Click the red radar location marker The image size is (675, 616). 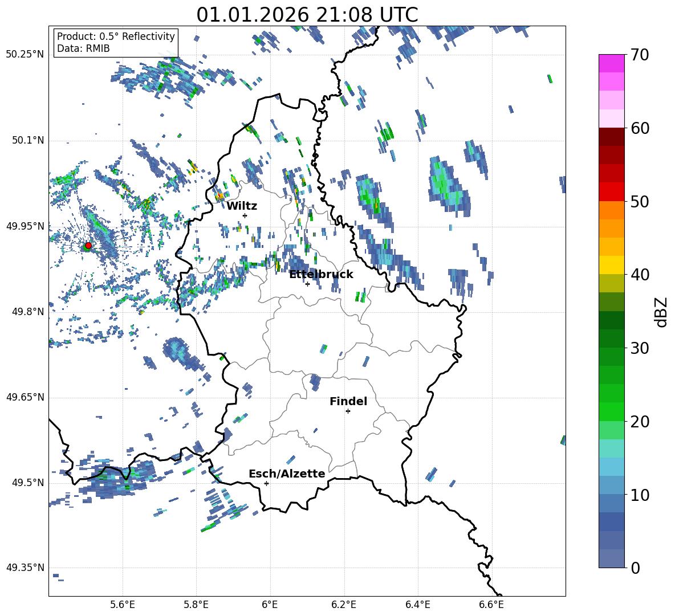pos(88,246)
